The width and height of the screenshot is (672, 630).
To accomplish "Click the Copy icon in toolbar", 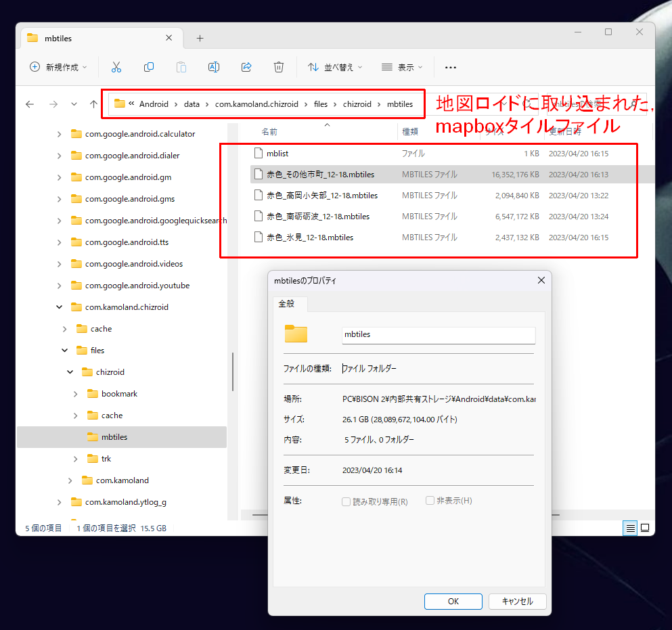I will (149, 67).
